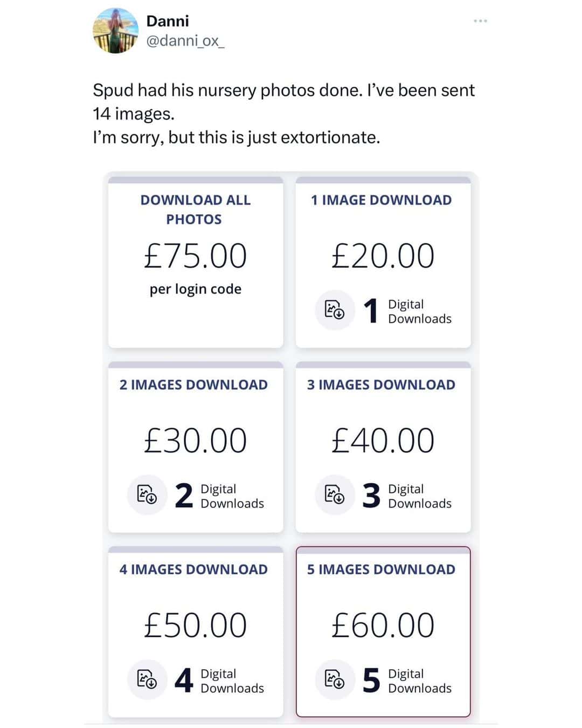Select the 4 Images Download heading

[193, 569]
